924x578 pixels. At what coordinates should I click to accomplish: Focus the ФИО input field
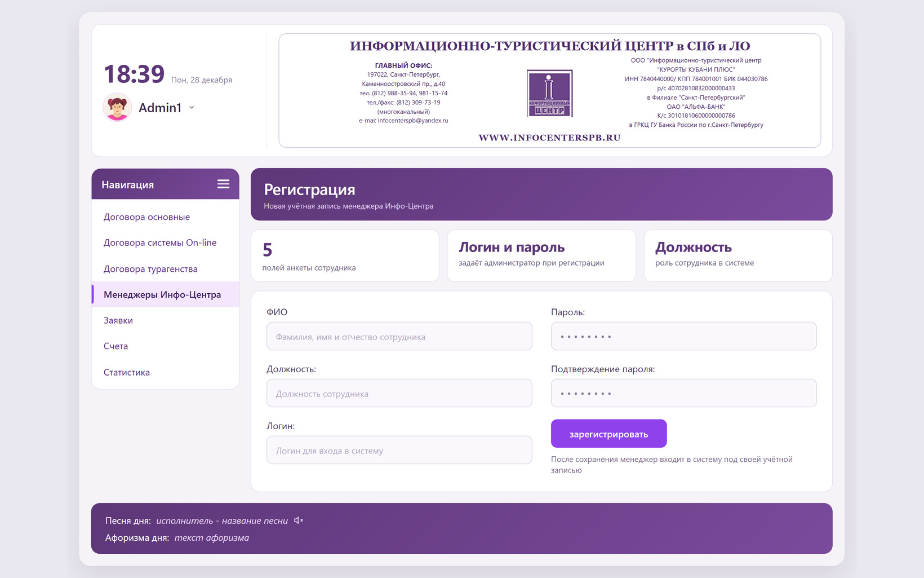pos(399,336)
